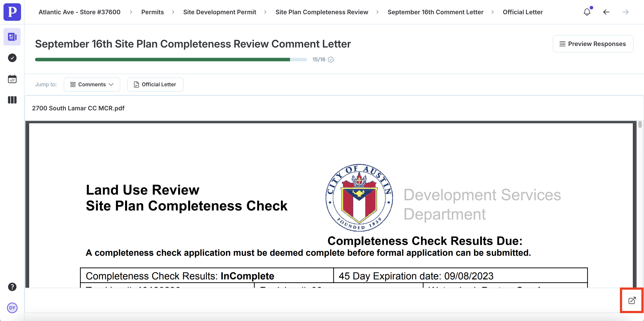Viewport: 644px width, 321px height.
Task: Click the green progress bar
Action: click(163, 60)
